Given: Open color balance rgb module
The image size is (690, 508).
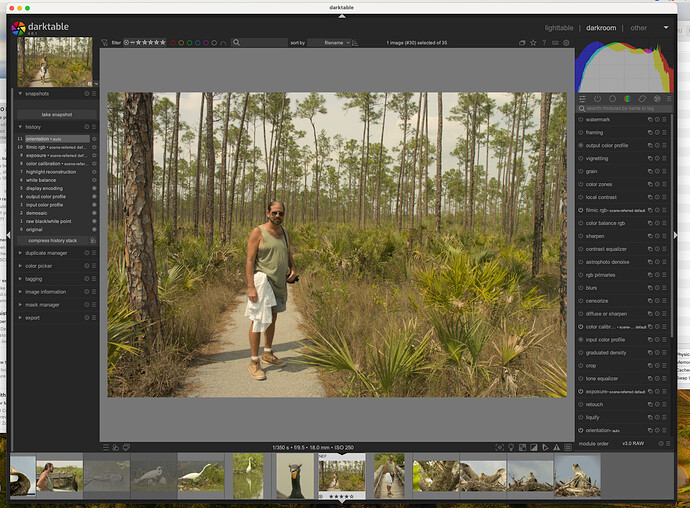Looking at the screenshot, I should click(x=605, y=223).
